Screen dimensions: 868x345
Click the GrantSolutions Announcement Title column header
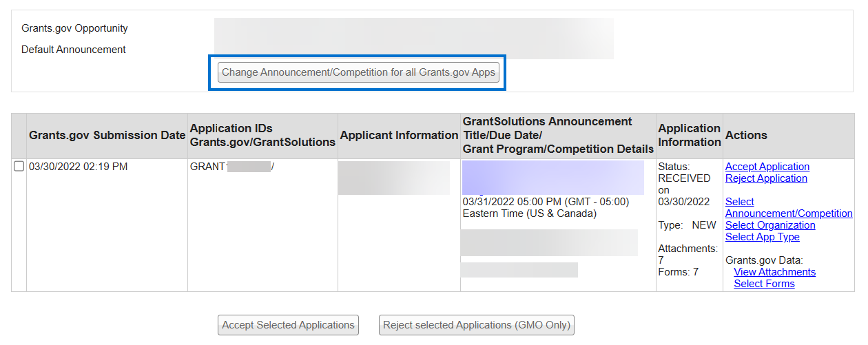coord(557,136)
